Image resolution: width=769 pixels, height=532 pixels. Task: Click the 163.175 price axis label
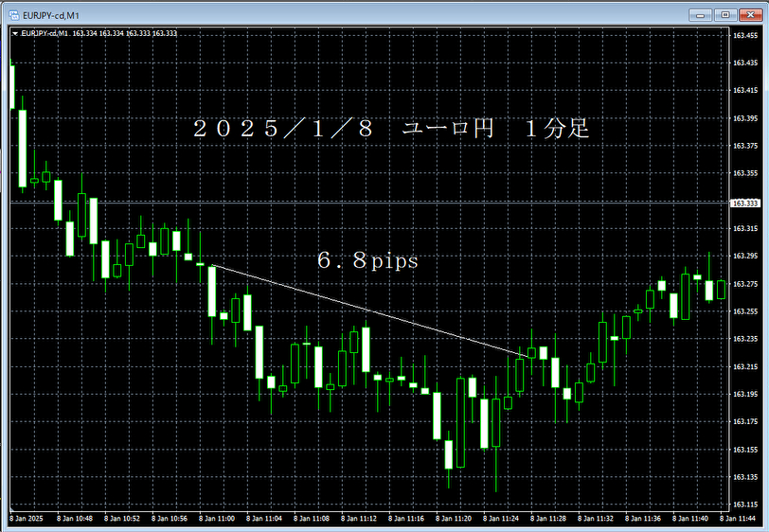coord(745,421)
